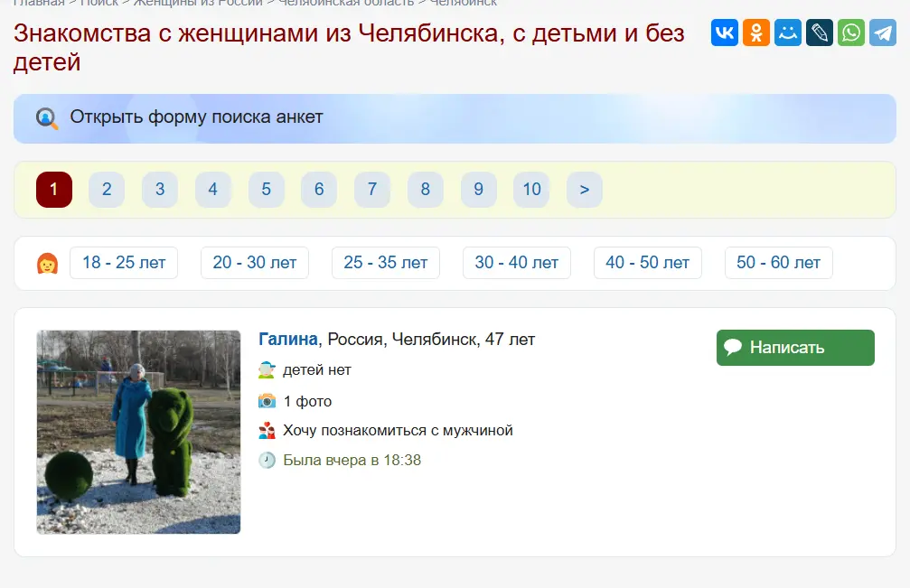Screen dimensions: 910x588
Task: Open the Moi Mir smiley share icon
Action: click(788, 33)
